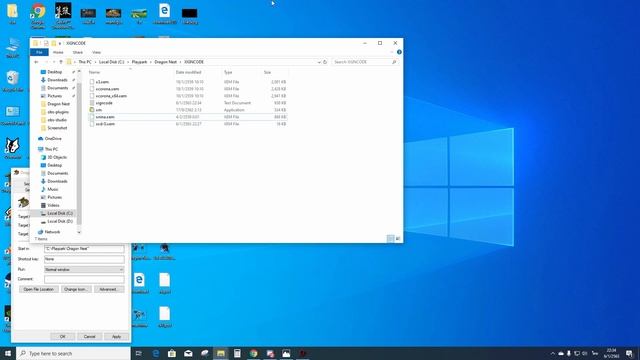Show hidden system tray icons
This screenshot has width=640, height=360.
(553, 353)
